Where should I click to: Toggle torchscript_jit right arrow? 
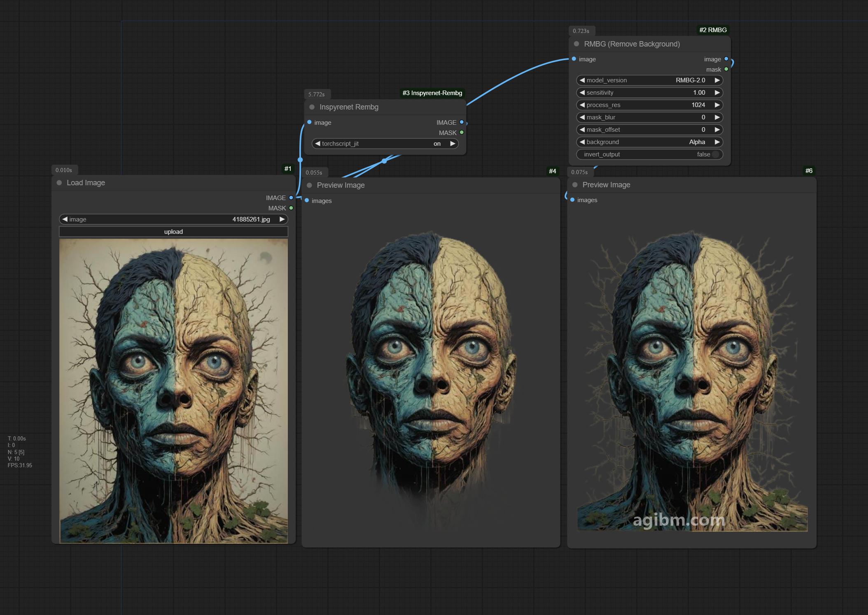453,144
